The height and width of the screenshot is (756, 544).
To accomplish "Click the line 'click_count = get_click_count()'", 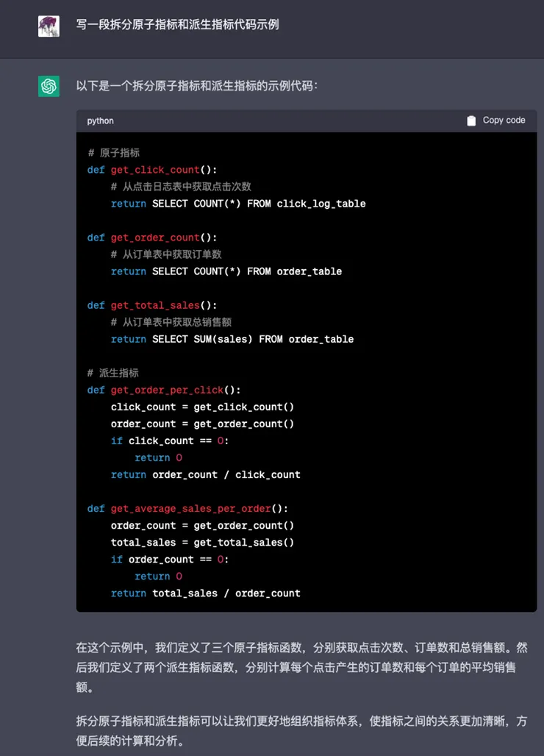I will pyautogui.click(x=202, y=407).
